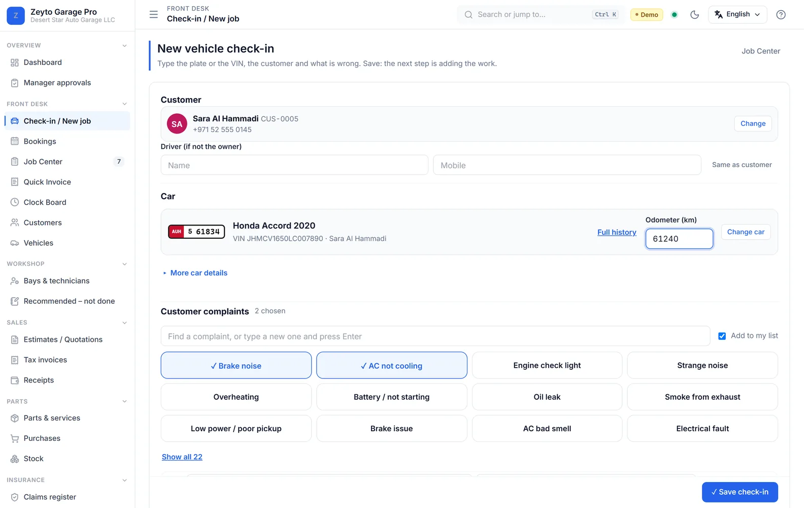Collapse the Parts sidebar section

(x=125, y=401)
